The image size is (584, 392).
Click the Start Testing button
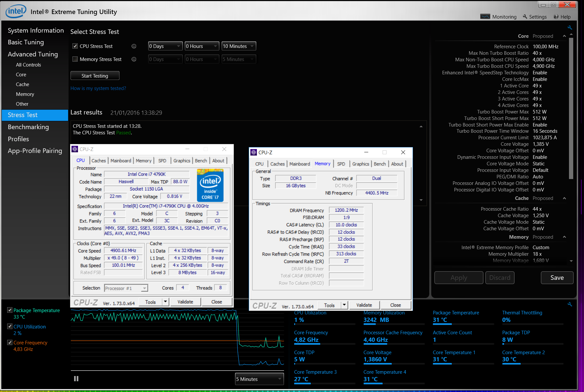pos(95,76)
